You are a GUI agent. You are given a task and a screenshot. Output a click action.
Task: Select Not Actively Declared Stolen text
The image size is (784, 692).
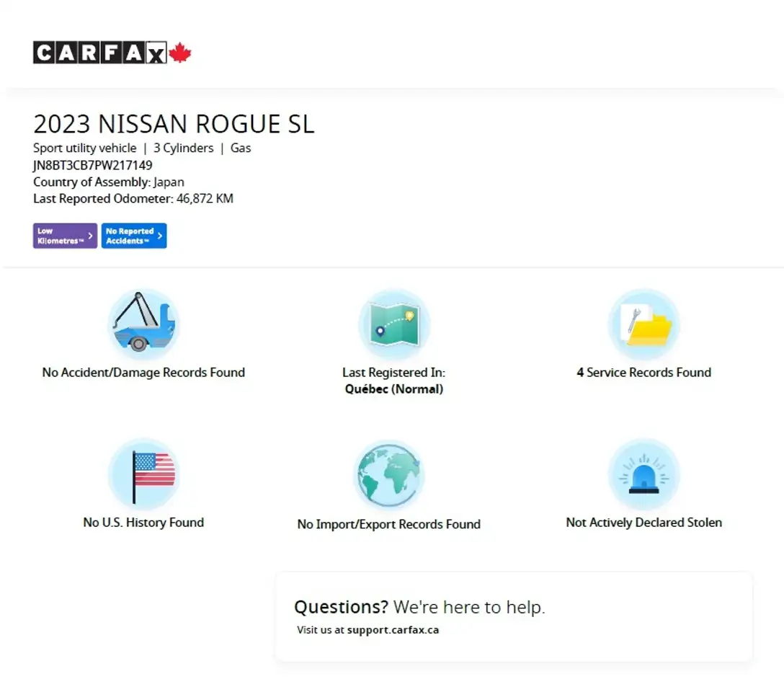(x=644, y=523)
